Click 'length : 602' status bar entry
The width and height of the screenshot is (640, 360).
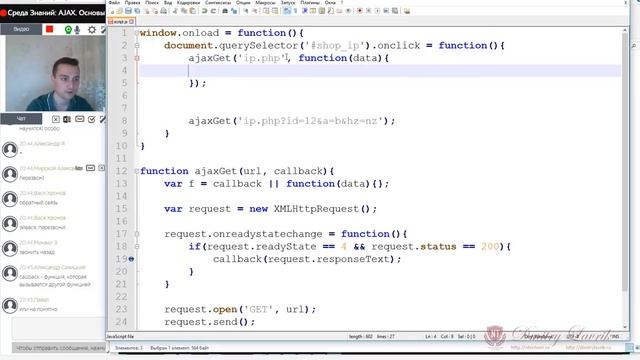pos(361,336)
